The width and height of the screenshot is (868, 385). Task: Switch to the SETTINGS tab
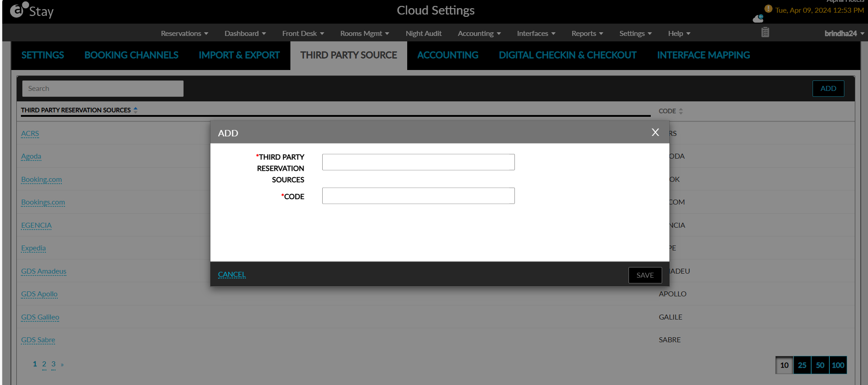point(43,55)
